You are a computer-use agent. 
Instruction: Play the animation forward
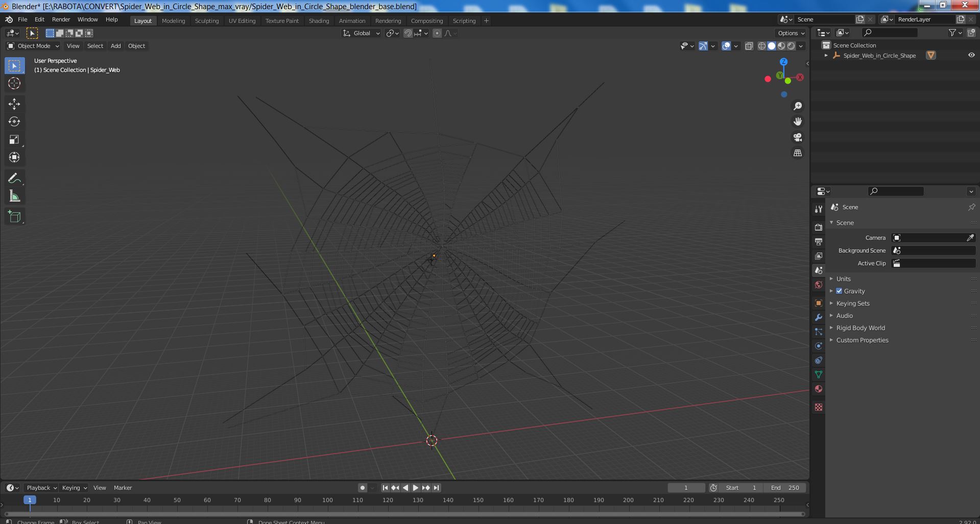(x=416, y=488)
